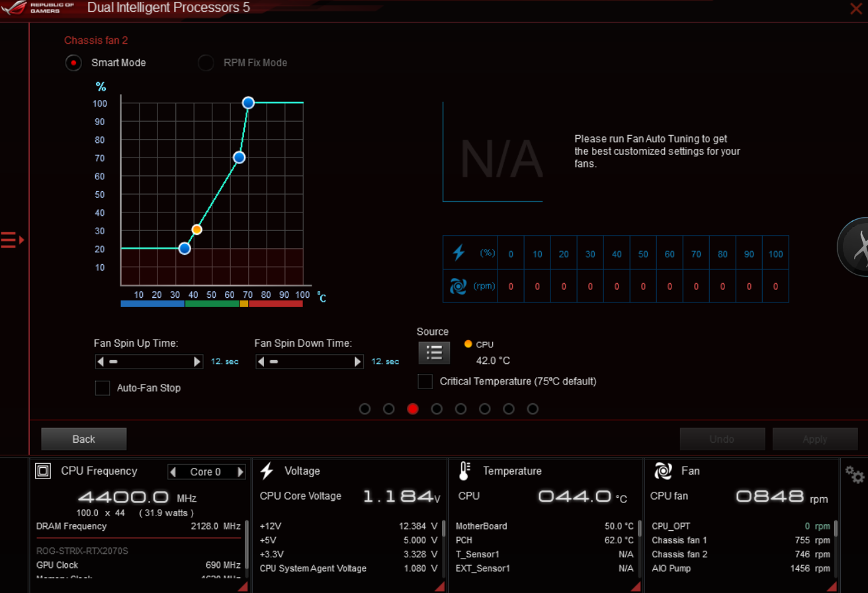Screen dimensions: 868x593
Task: Enable the Auto-Fan Stop checkbox
Action: coord(103,388)
